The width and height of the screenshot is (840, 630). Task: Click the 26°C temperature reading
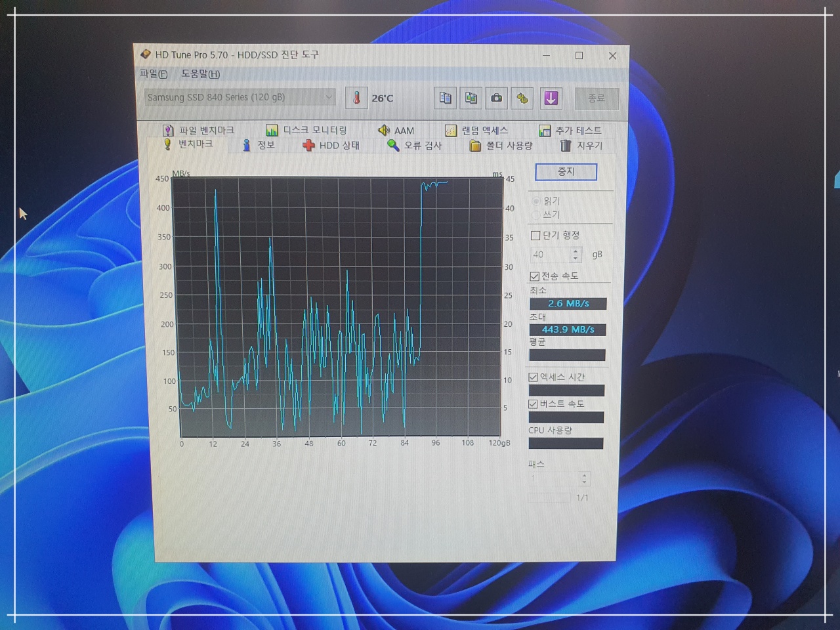click(383, 98)
